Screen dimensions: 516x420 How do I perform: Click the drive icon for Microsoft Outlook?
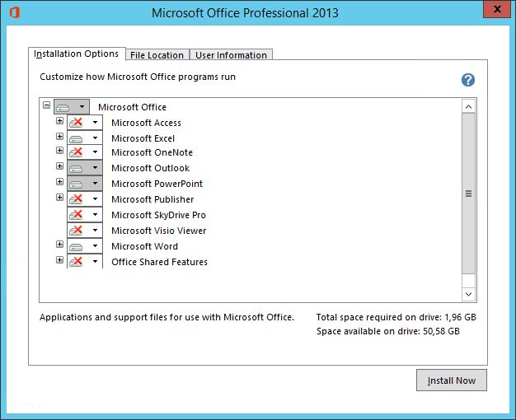coord(76,168)
